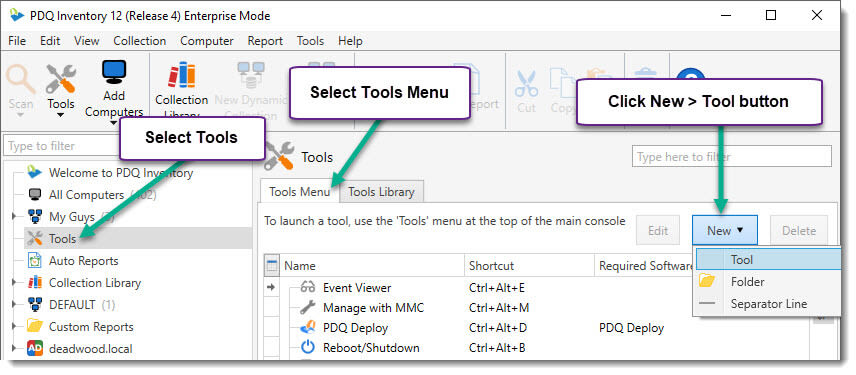
Task: Click the Cut scissors icon
Action: click(526, 84)
